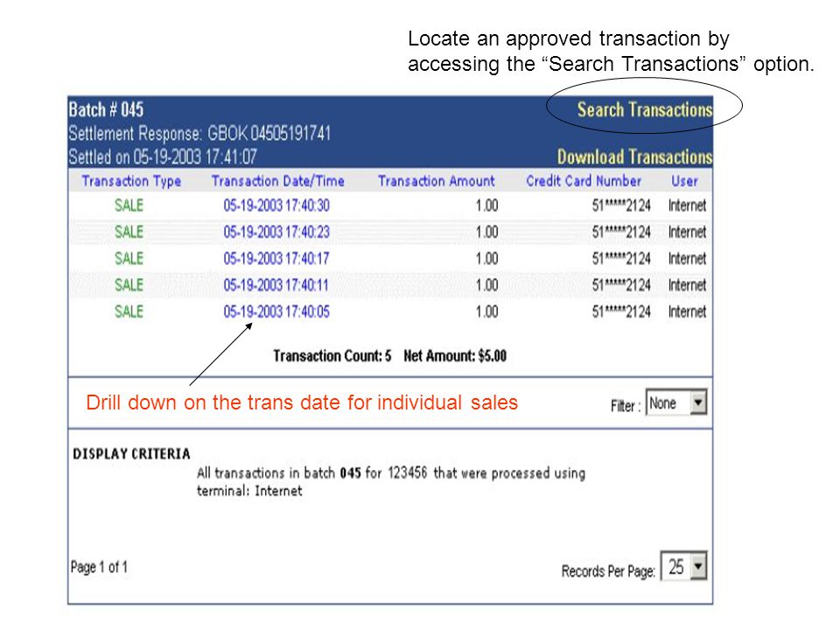Open the Search Transactions link
The image size is (840, 630).
(645, 110)
